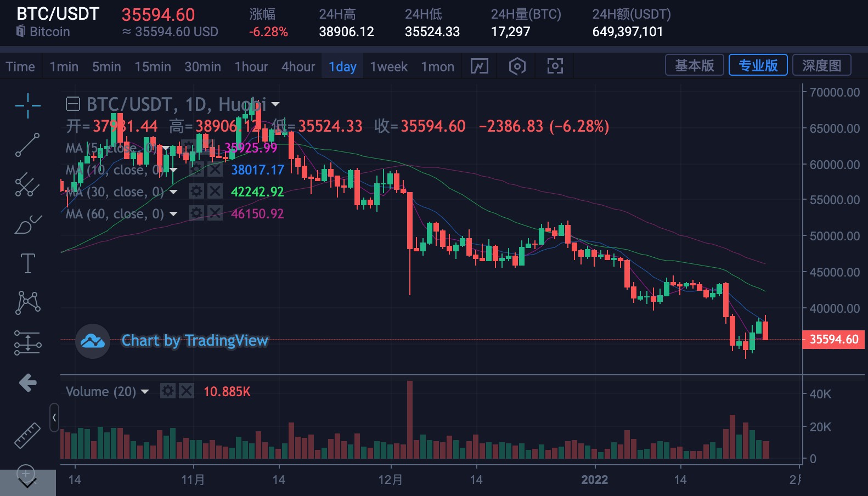Select the 1week timeframe tab
The height and width of the screenshot is (496, 868).
pyautogui.click(x=388, y=67)
